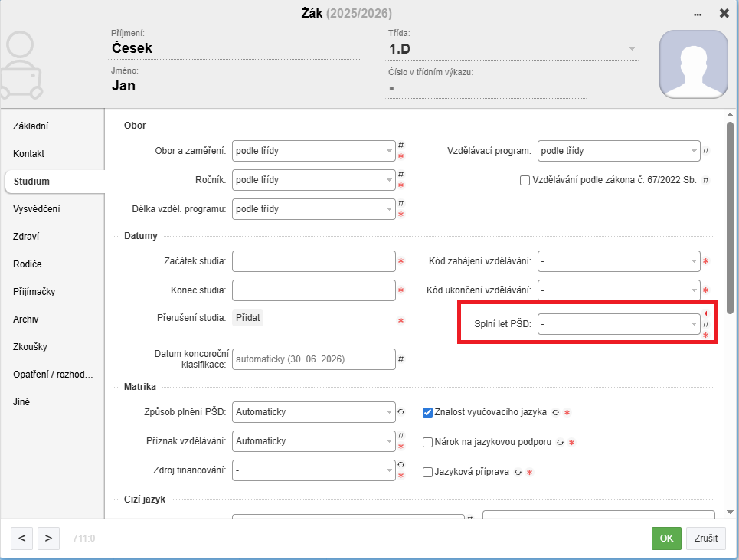Open the Zdroj financování dropdown
Screen dimensions: 739x560
point(314,470)
